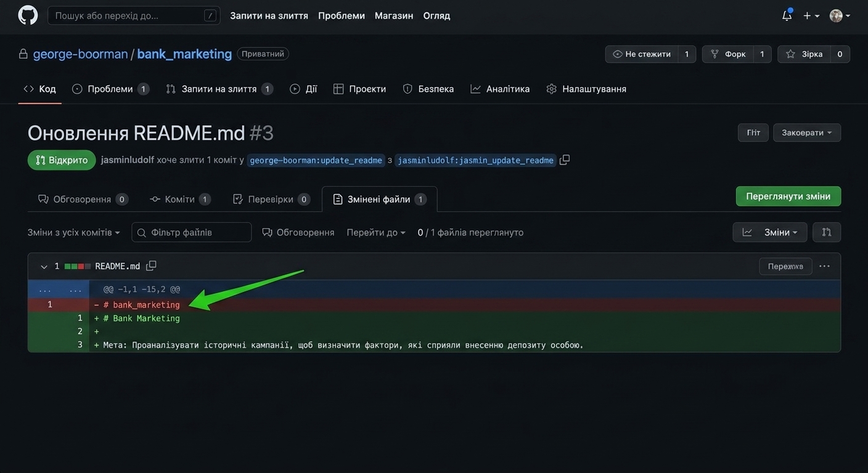The image size is (868, 473).
Task: Select the Змінені файли tab
Action: pyautogui.click(x=380, y=199)
